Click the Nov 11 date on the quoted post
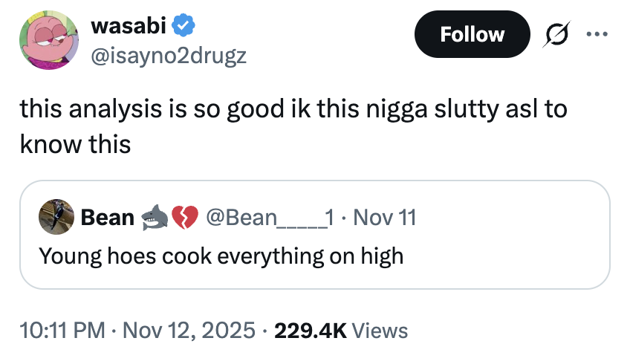This screenshot has height=364, width=630. (386, 218)
